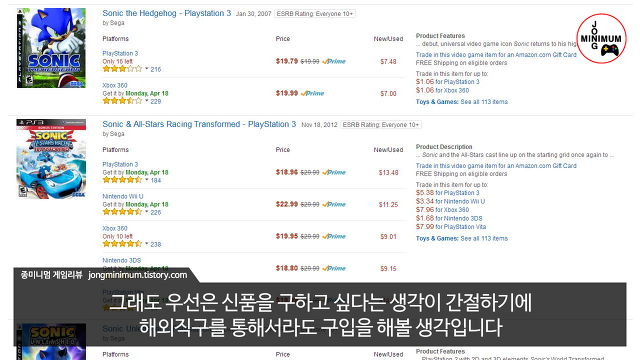This screenshot has width=640, height=360.
Task: Click Prime badge next to $19.99
Action: 313,93
